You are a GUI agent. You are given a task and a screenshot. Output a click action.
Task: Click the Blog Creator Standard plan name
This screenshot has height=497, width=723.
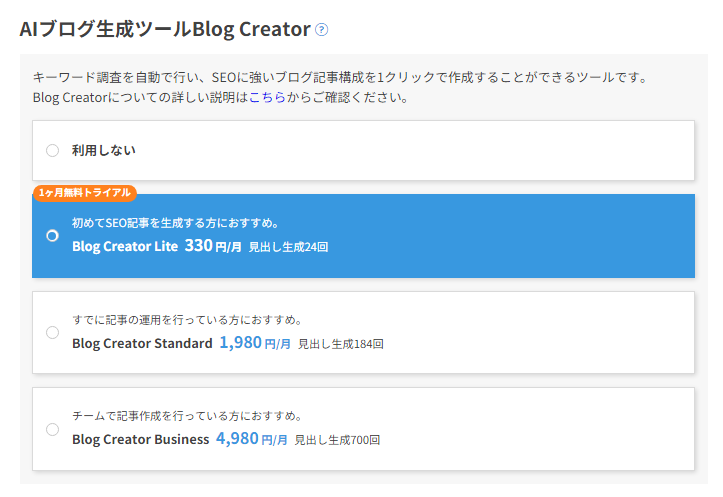(142, 343)
